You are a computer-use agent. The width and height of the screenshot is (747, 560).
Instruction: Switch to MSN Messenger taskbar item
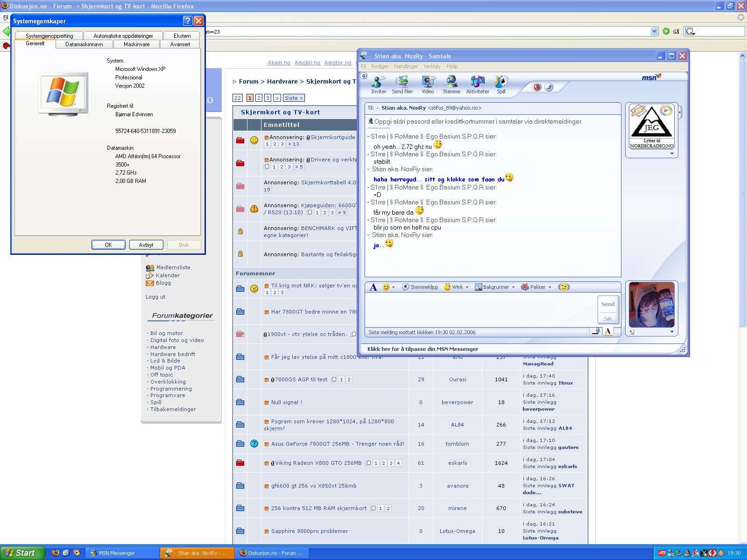coord(123,553)
